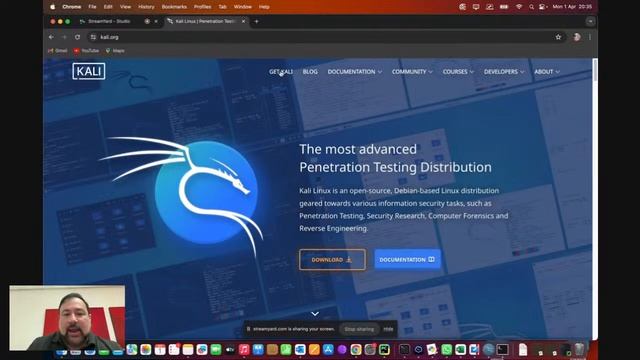The width and height of the screenshot is (640, 360).
Task: Go back using the browser back arrow
Action: [51, 37]
